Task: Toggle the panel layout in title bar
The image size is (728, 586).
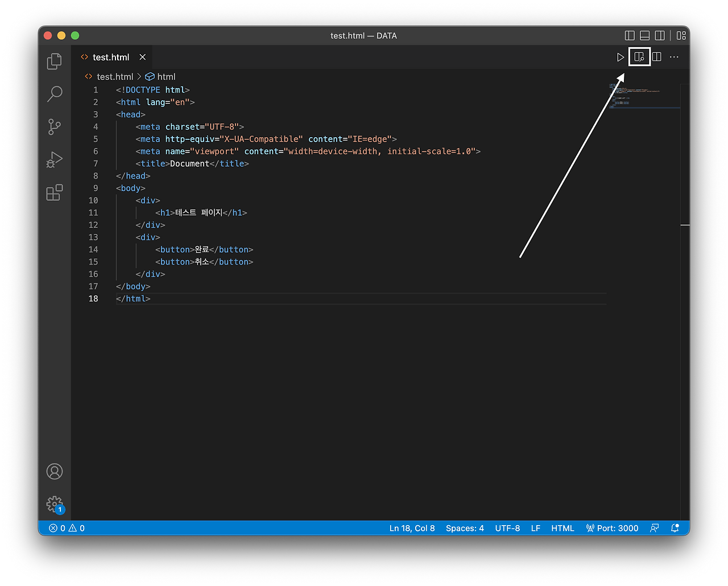Action: [646, 35]
